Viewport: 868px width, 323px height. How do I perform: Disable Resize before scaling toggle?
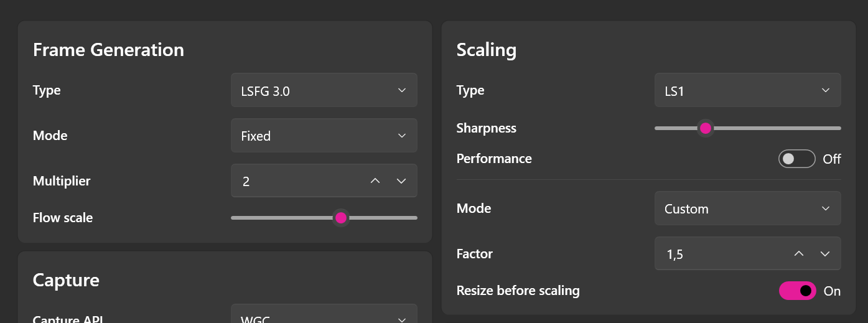coord(797,291)
